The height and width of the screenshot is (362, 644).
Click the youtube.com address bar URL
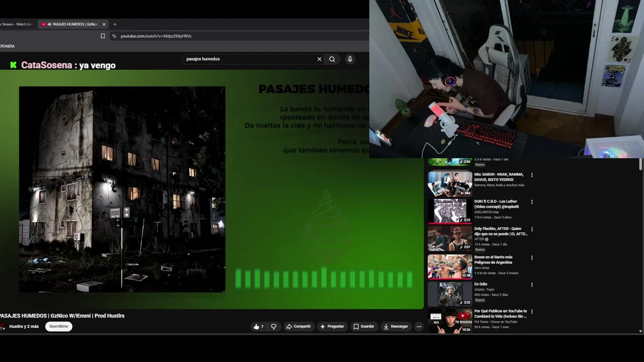click(x=156, y=36)
